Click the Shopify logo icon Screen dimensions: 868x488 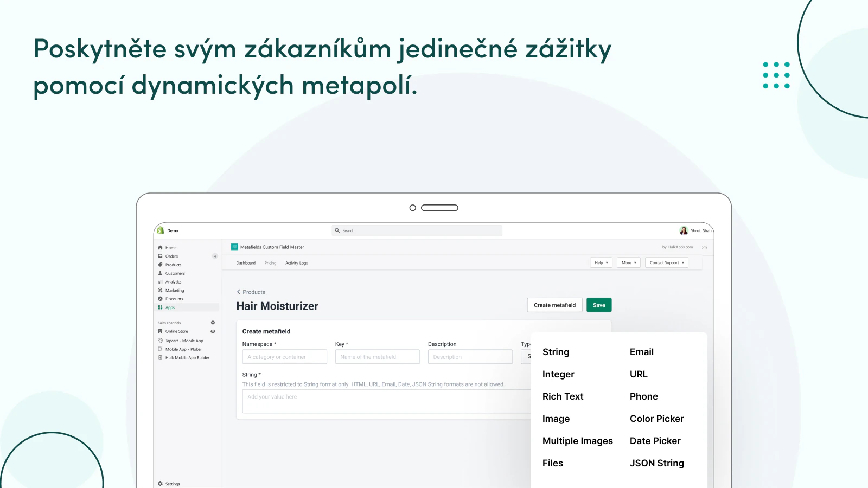click(161, 230)
